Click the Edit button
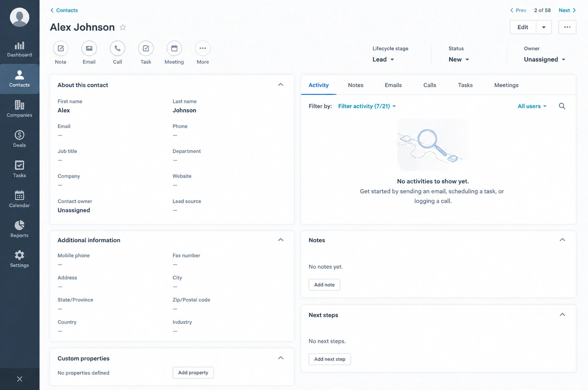 point(523,27)
